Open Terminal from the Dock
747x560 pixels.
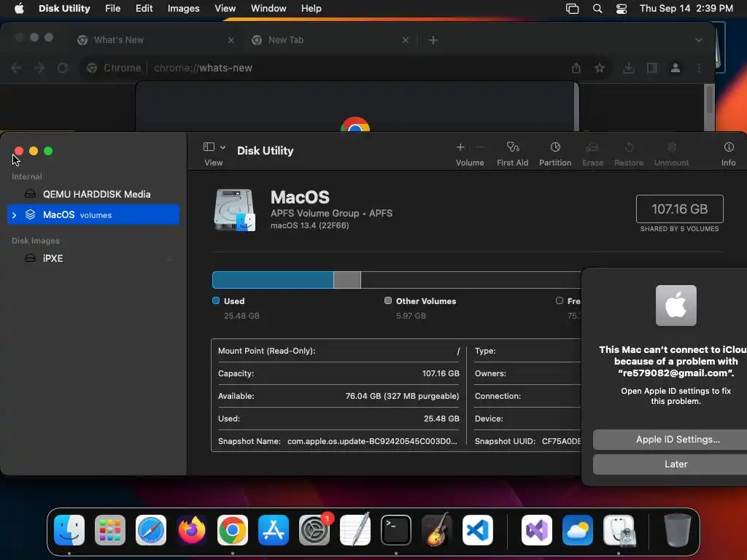[396, 530]
